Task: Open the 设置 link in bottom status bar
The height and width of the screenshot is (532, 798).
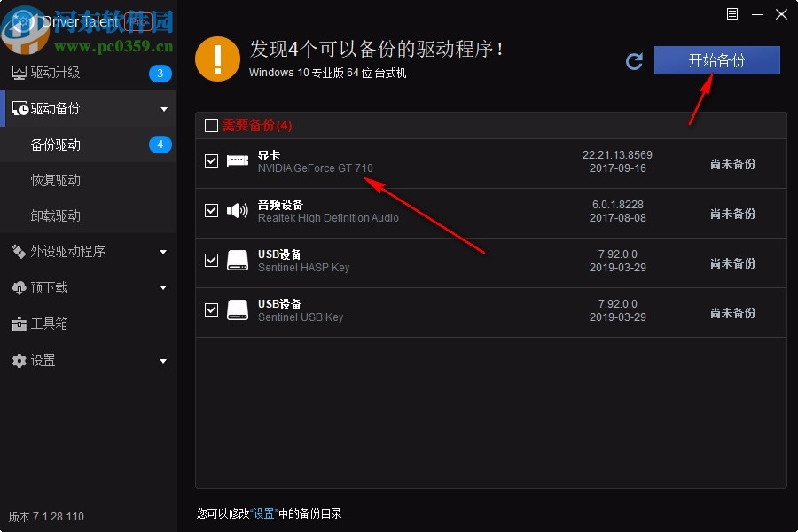Action: [x=263, y=512]
